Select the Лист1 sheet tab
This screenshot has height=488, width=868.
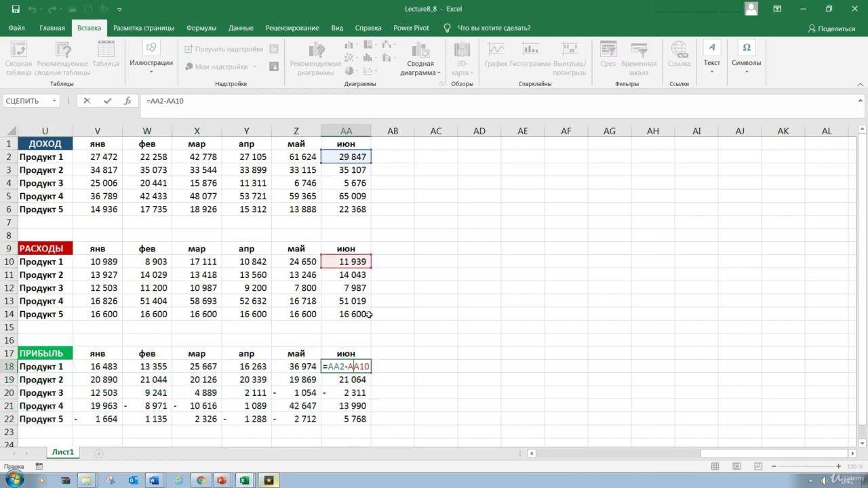pos(63,452)
